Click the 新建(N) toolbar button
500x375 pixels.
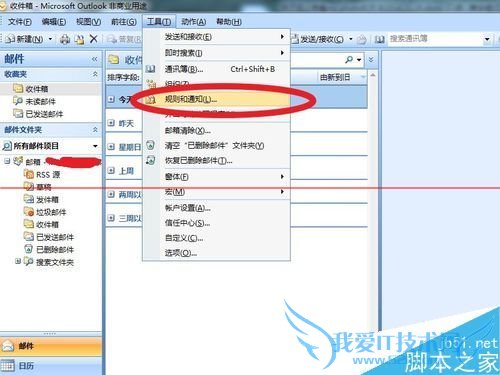click(x=25, y=39)
